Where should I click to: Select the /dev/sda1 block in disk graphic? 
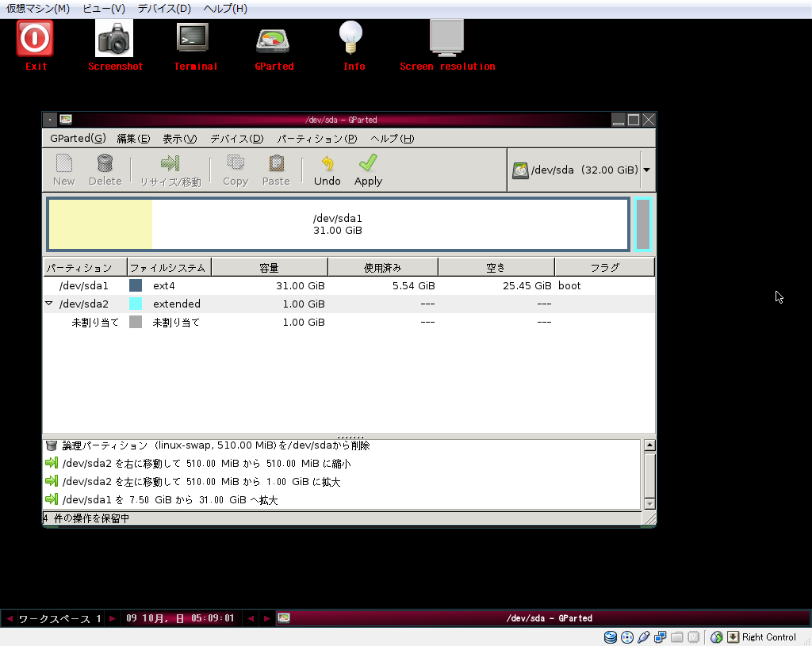(x=338, y=224)
